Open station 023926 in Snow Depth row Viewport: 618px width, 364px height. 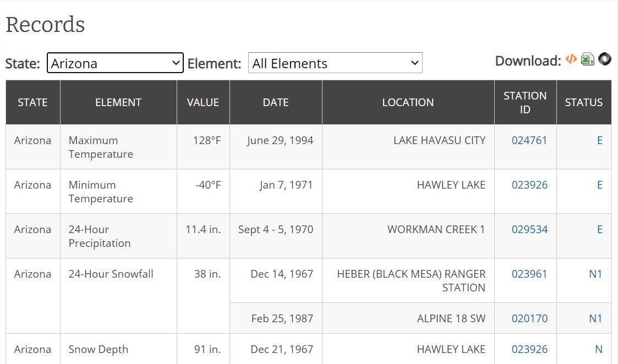tap(529, 349)
